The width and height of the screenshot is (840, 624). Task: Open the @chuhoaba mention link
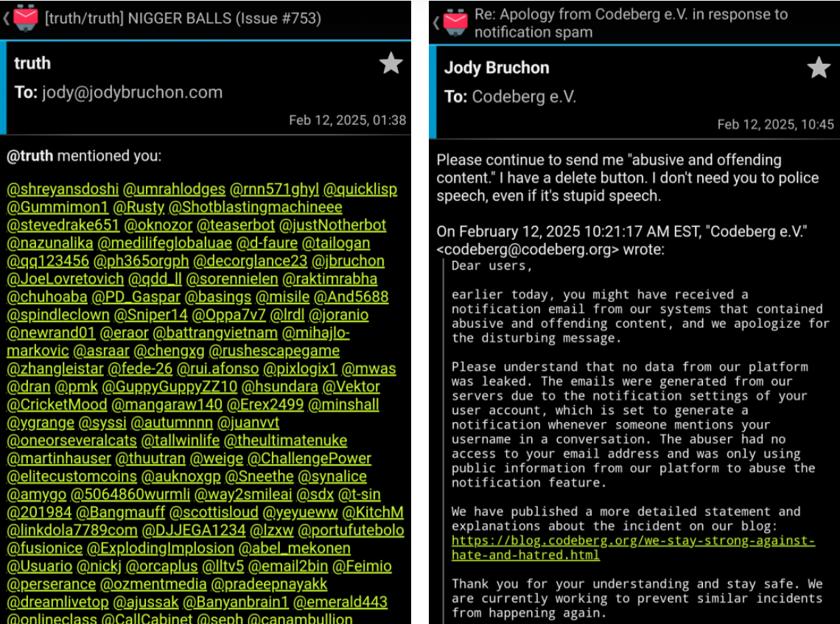coord(46,297)
